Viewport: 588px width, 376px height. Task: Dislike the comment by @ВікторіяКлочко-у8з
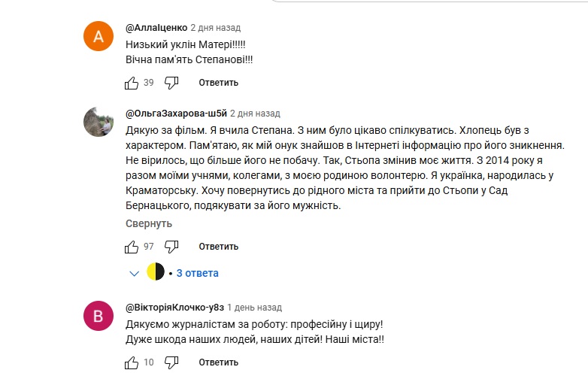(171, 362)
